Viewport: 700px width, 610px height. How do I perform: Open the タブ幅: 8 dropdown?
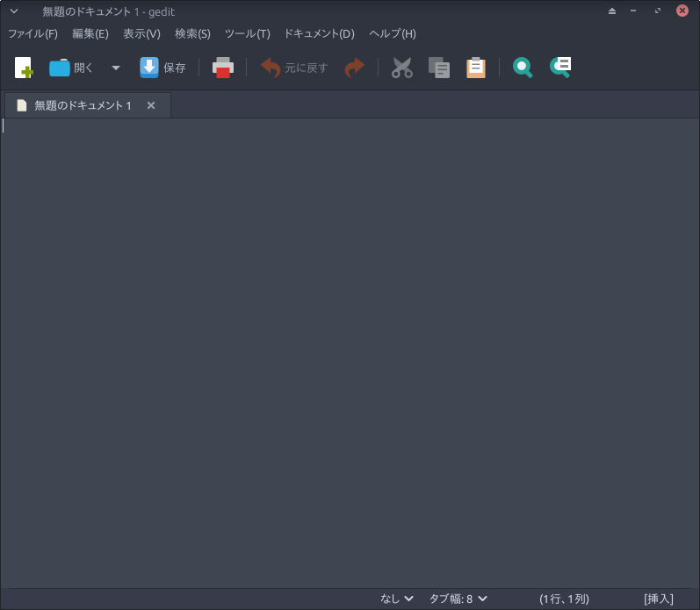click(458, 599)
